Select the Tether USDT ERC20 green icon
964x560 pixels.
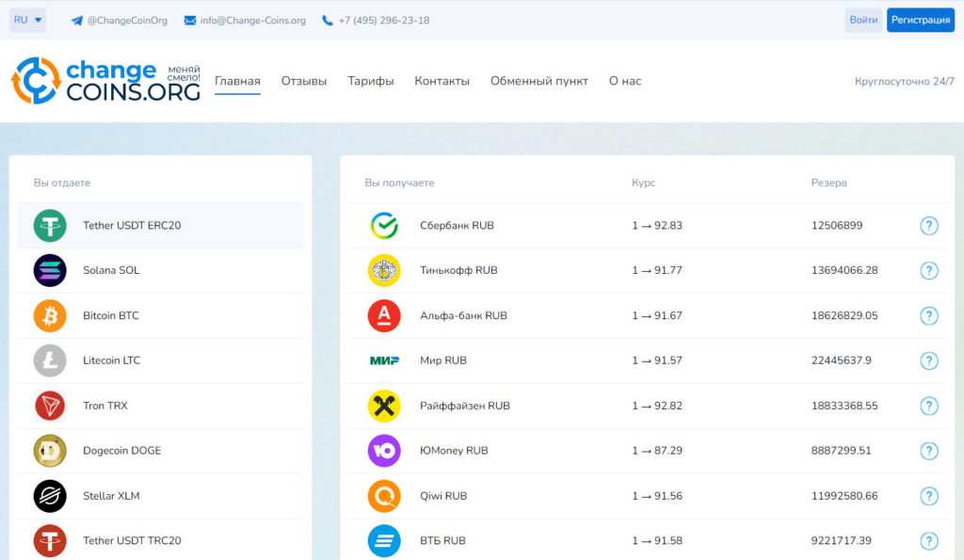(x=50, y=226)
